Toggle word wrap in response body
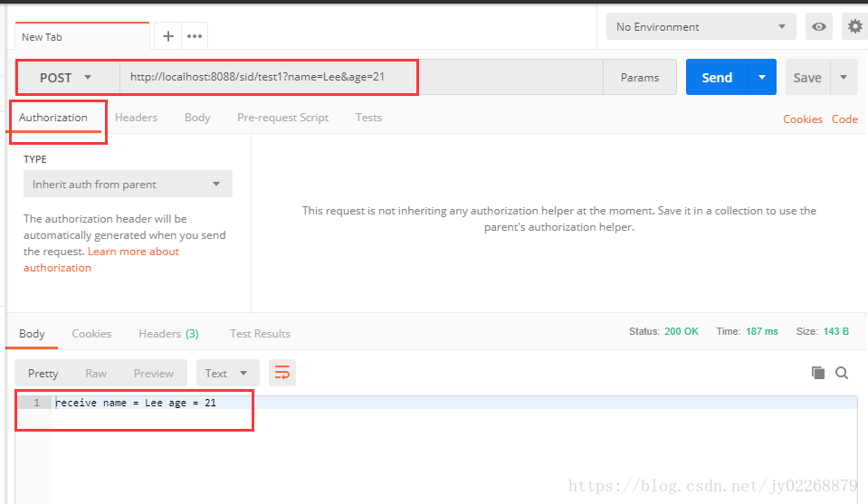The width and height of the screenshot is (868, 504). coord(282,373)
